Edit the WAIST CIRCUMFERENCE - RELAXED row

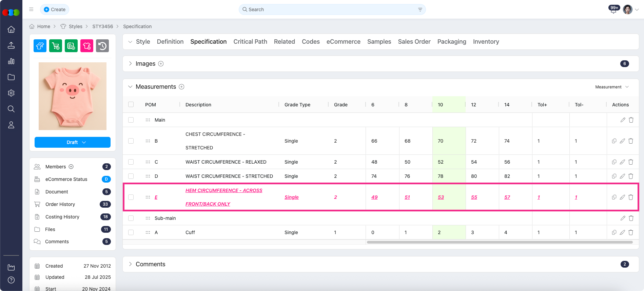pos(622,162)
